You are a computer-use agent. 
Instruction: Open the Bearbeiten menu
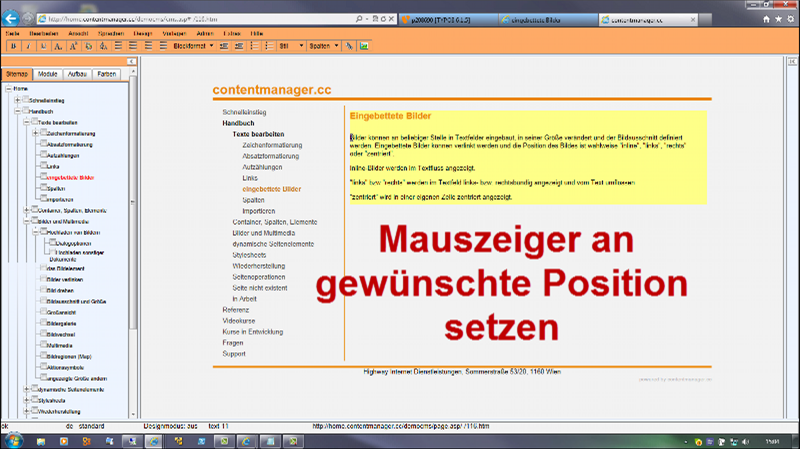pos(44,33)
